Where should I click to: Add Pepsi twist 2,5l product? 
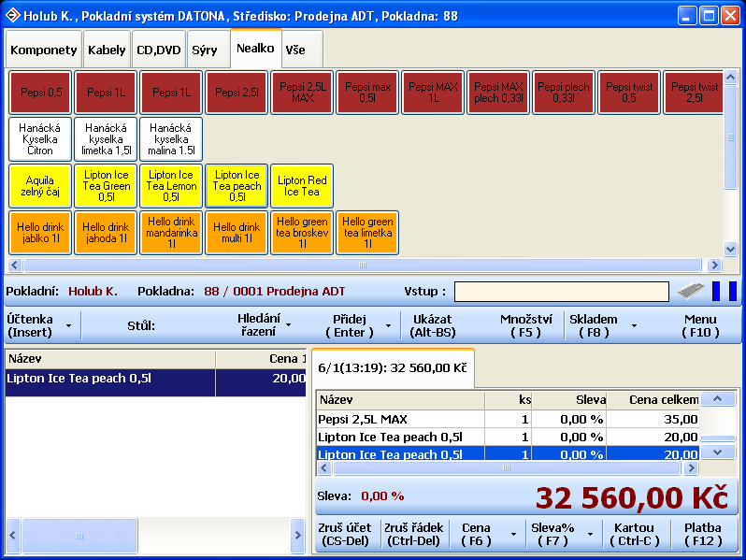[694, 93]
